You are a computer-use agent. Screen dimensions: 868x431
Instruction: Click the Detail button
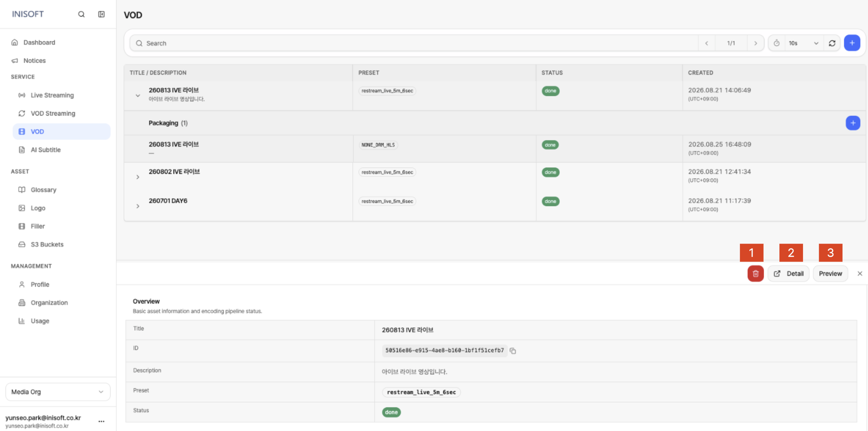(x=788, y=274)
